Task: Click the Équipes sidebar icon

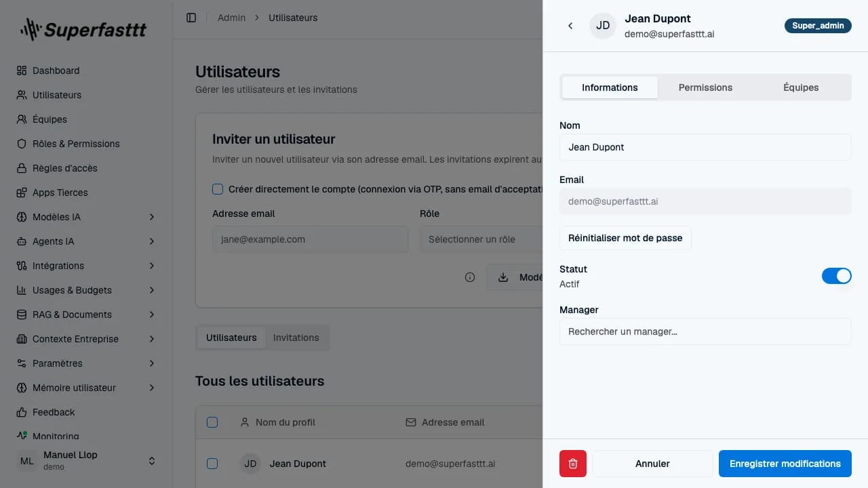Action: [22, 119]
